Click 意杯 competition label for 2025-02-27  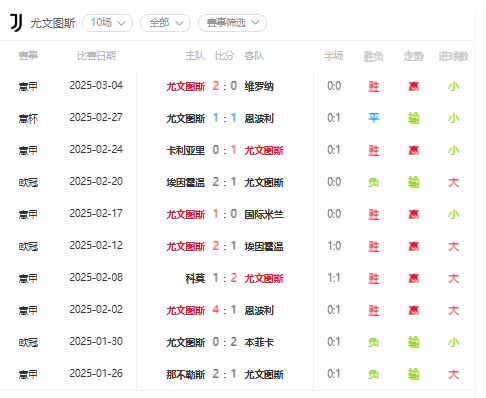click(28, 118)
